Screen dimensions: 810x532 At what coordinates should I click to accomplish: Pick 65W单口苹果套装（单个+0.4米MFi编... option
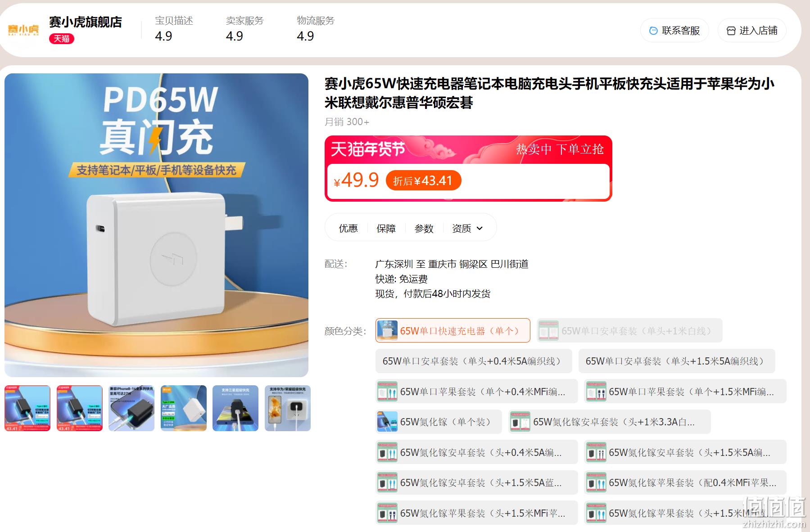coord(476,392)
